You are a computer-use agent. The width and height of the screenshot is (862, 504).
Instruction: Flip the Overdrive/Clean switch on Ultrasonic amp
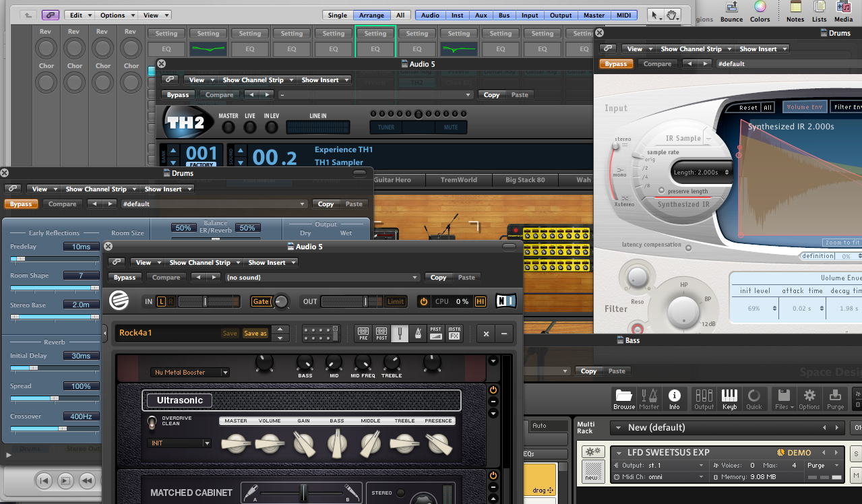(152, 423)
